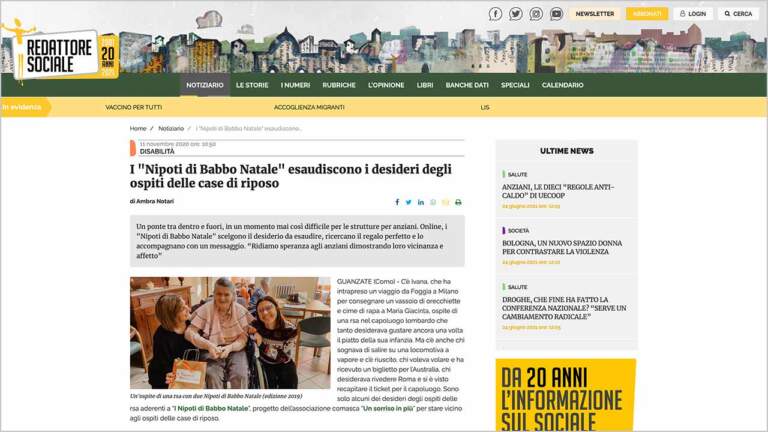768x432 pixels.
Task: Open the 'Da 20 anni' yellow banner
Action: click(x=566, y=395)
